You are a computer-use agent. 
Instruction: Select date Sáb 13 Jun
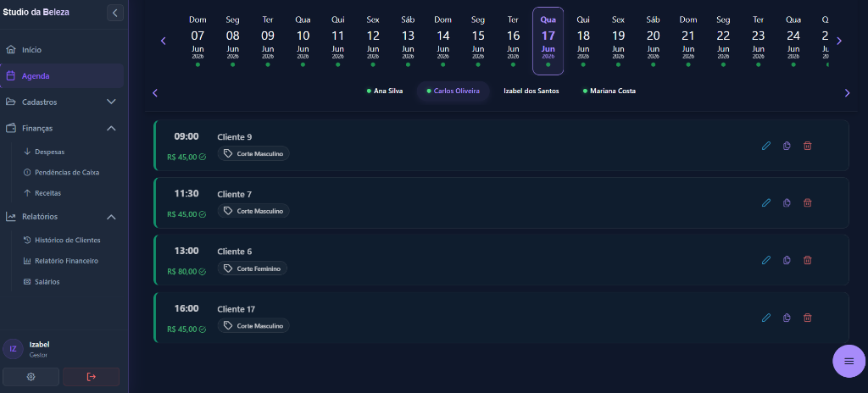pyautogui.click(x=408, y=41)
